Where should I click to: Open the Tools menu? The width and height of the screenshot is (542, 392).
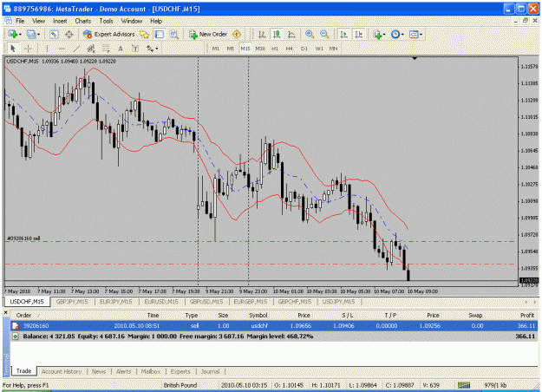point(106,21)
